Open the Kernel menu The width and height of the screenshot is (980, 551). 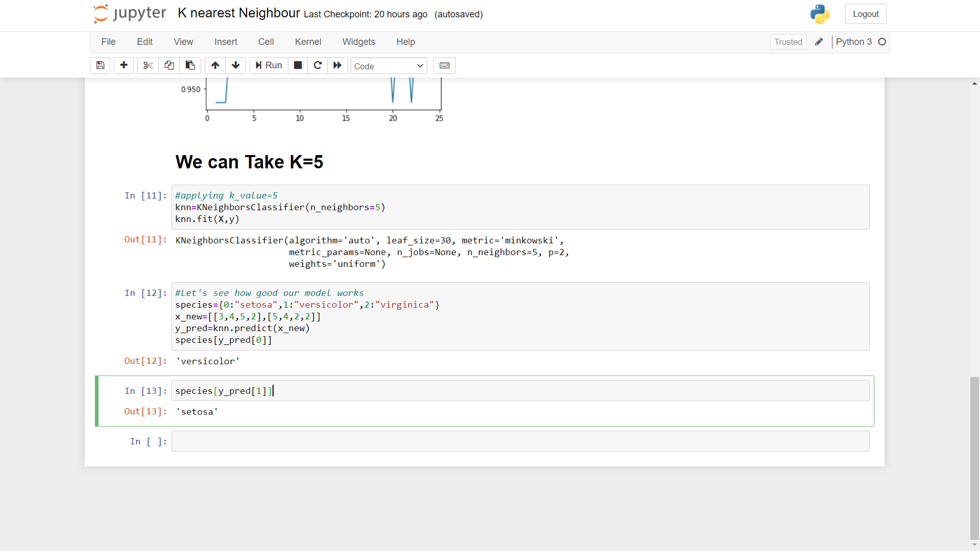[308, 42]
